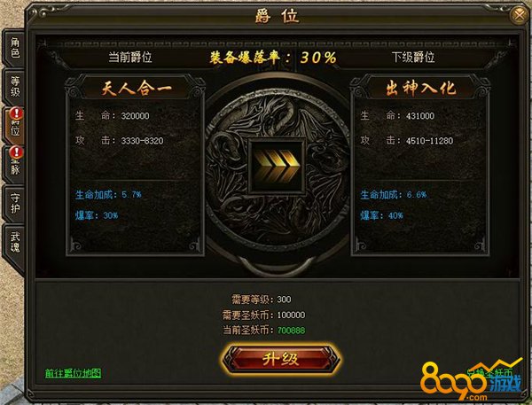The image size is (532, 405).
Task: Click red alert badge on 脉 tab
Action: pos(17,152)
